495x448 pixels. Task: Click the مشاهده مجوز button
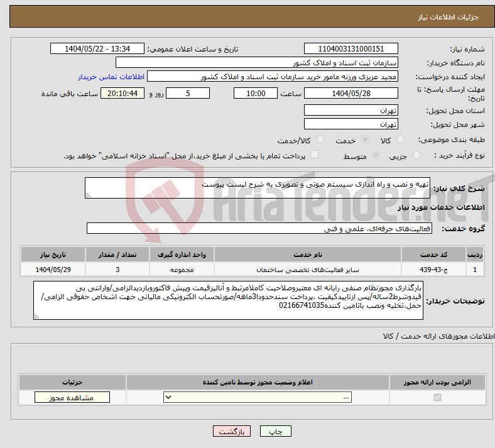click(72, 397)
